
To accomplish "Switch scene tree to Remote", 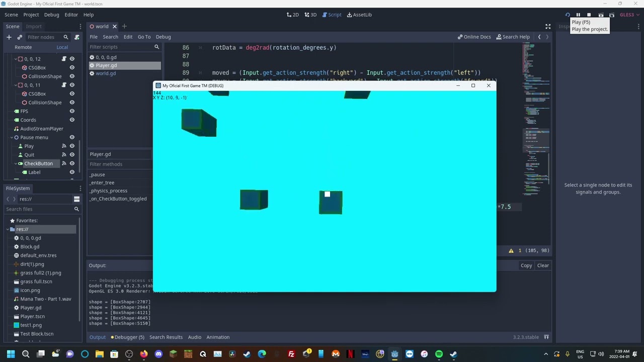I will 23,47.
